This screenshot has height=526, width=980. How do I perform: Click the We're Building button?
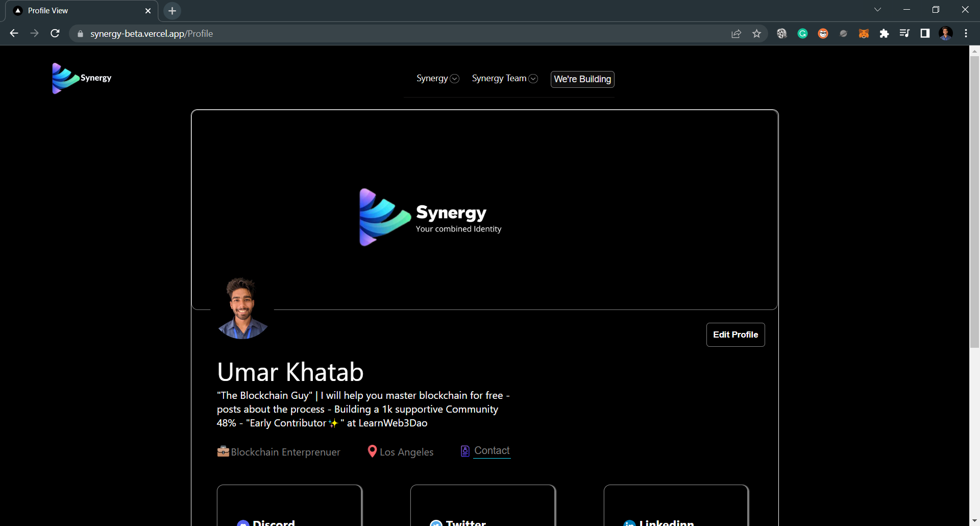[582, 79]
